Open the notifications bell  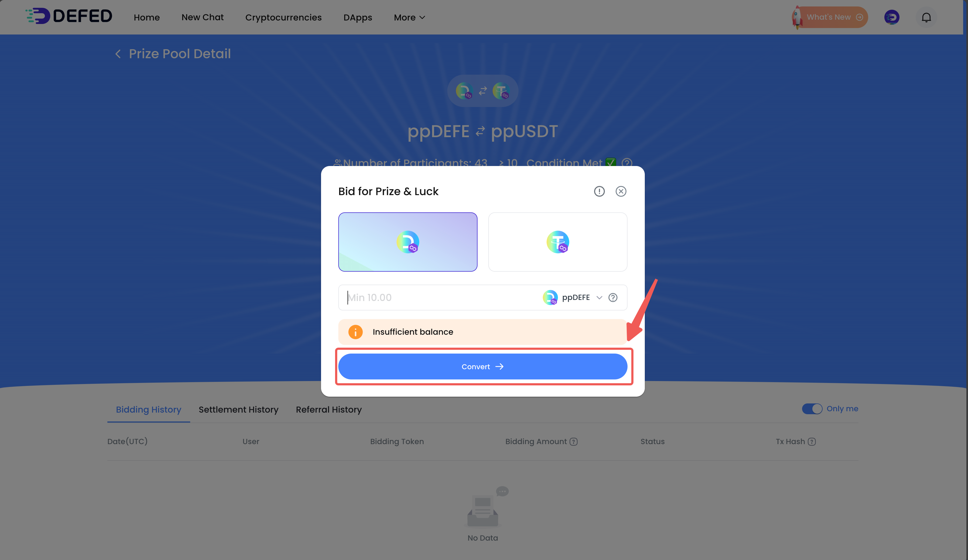tap(926, 17)
